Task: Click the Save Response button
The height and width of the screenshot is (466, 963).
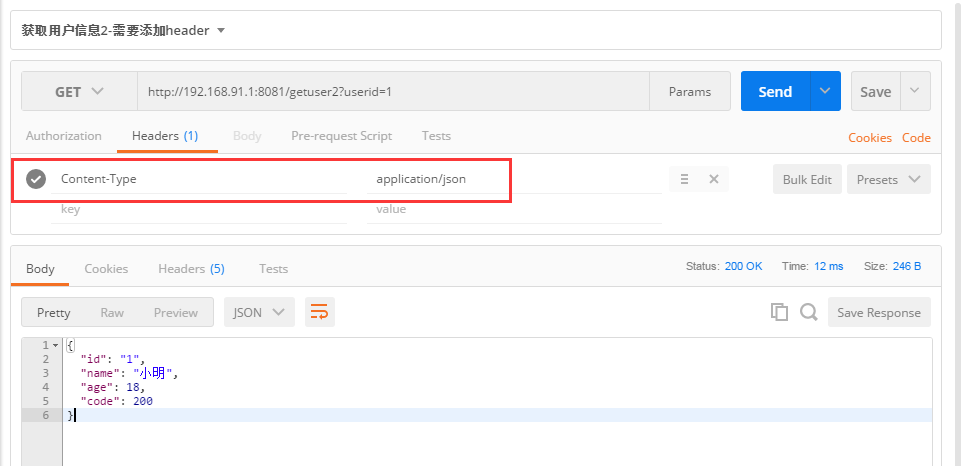Action: pyautogui.click(x=879, y=312)
